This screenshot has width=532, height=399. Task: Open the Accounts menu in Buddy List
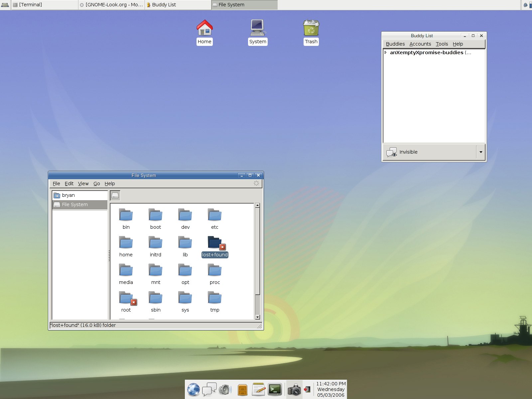point(420,44)
